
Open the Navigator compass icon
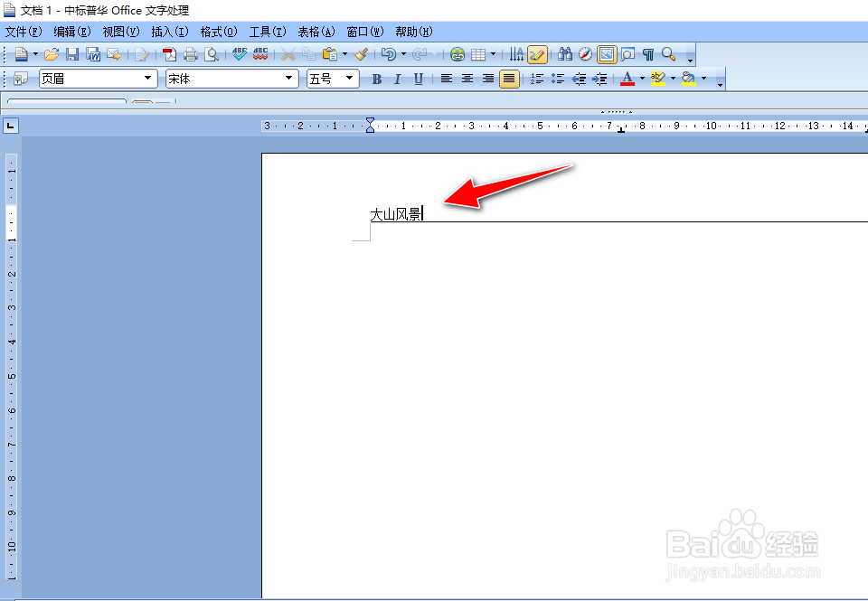coord(586,54)
